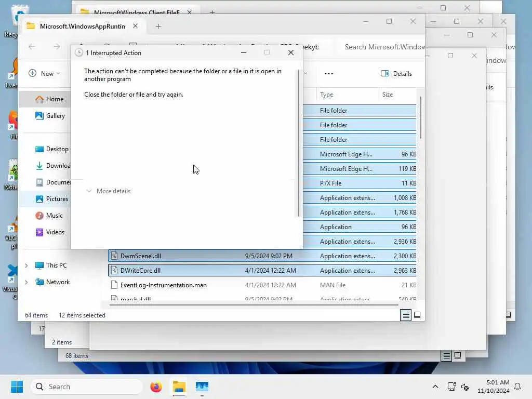Open a new tab with plus button

158,26
